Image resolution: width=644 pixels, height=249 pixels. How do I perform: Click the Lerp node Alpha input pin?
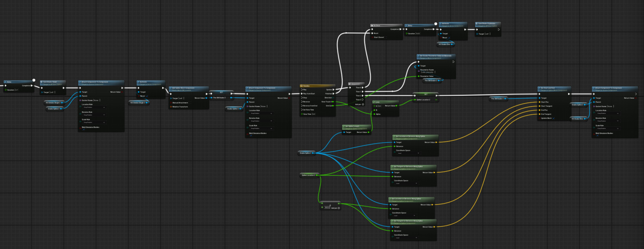click(x=374, y=114)
